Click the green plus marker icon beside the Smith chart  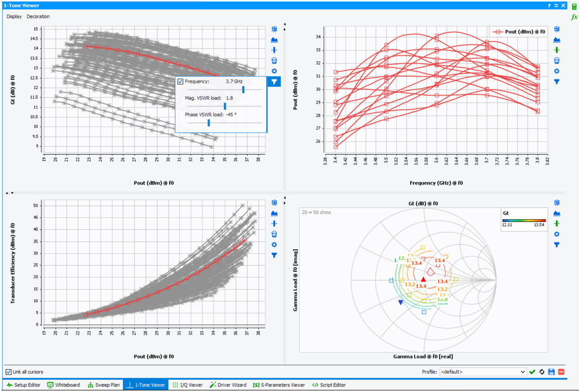[557, 223]
